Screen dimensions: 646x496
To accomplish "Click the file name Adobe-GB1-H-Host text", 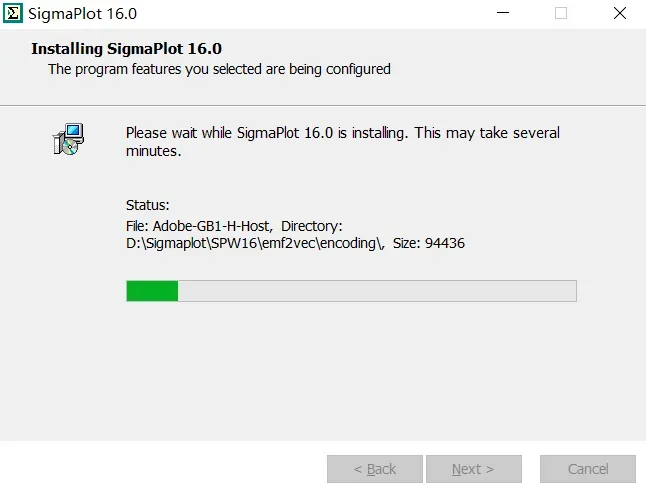I will pos(212,226).
